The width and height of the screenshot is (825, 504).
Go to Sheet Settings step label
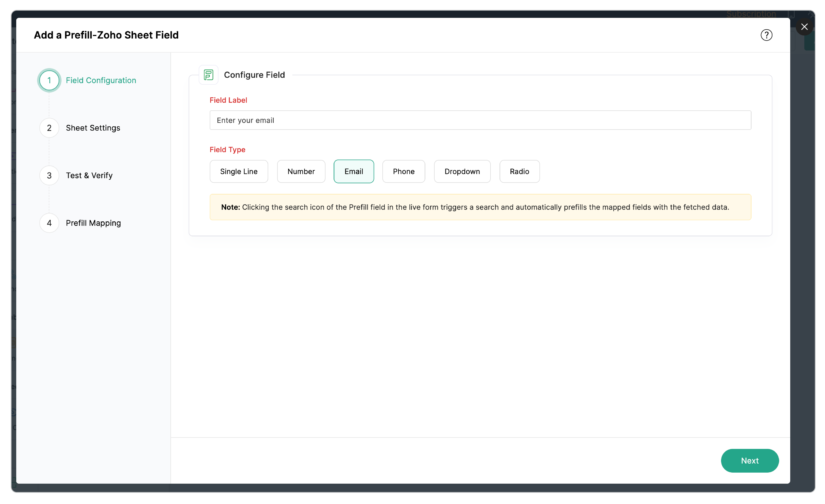pyautogui.click(x=93, y=128)
